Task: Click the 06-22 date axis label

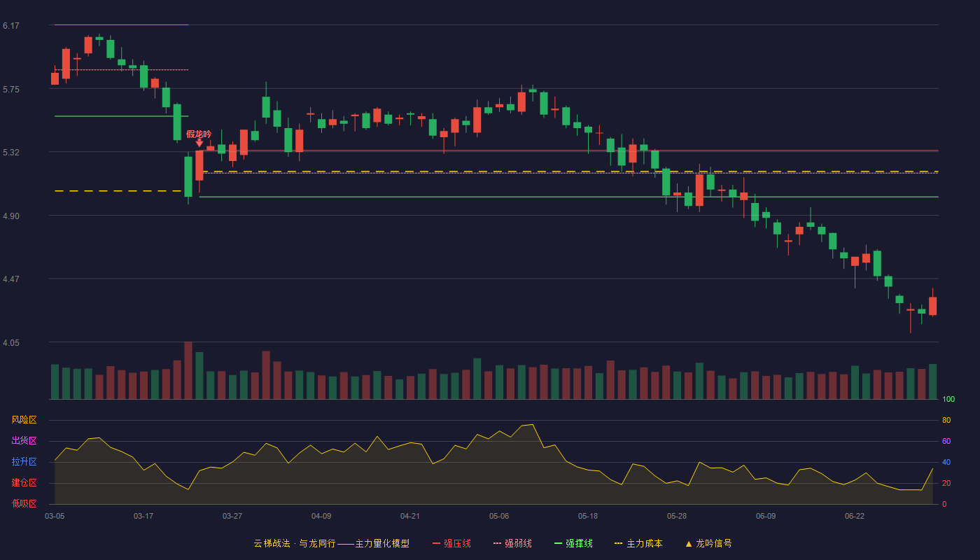Action: tap(855, 516)
